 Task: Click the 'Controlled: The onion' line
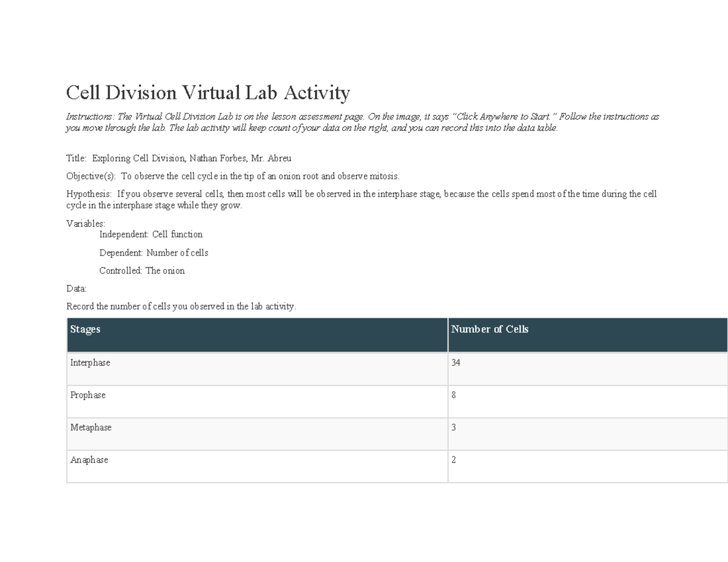pos(142,270)
